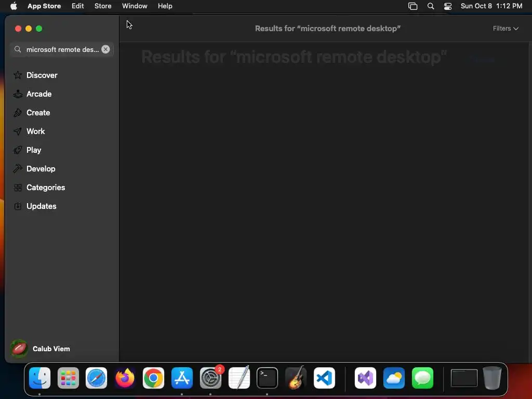
Task: Open the Play section
Action: [x=62, y=150]
